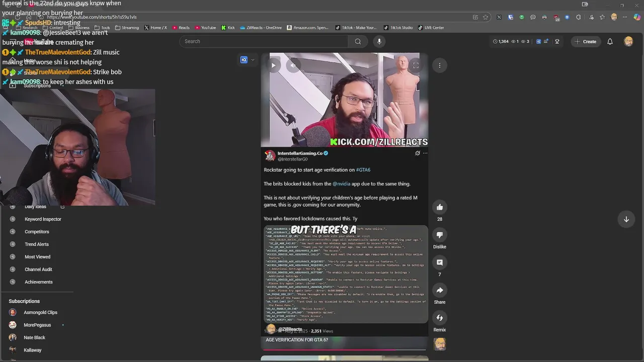The width and height of the screenshot is (644, 362).
Task: Open Nate Black subscription
Action: [34, 337]
